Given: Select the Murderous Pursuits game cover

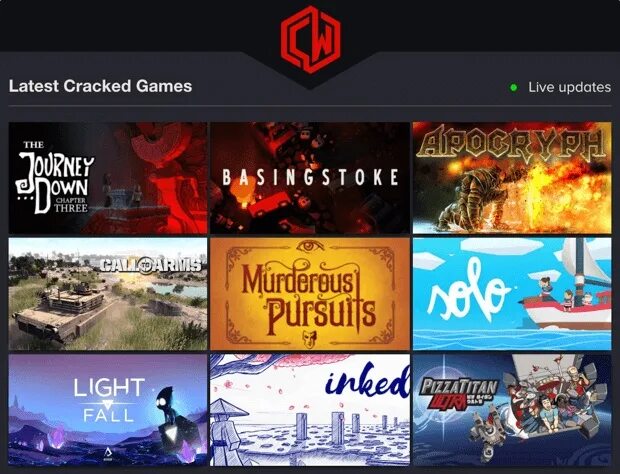Looking at the screenshot, I should pyautogui.click(x=310, y=294).
